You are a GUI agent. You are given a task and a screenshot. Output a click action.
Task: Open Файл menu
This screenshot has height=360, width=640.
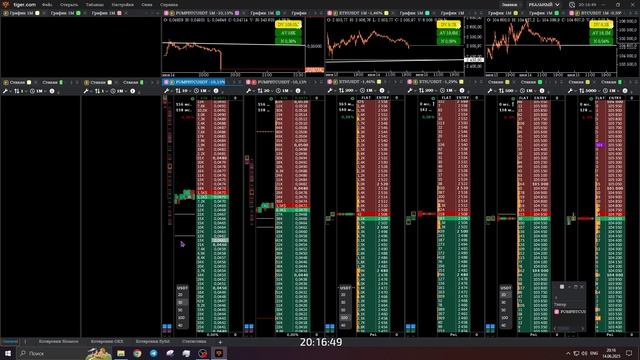47,4
